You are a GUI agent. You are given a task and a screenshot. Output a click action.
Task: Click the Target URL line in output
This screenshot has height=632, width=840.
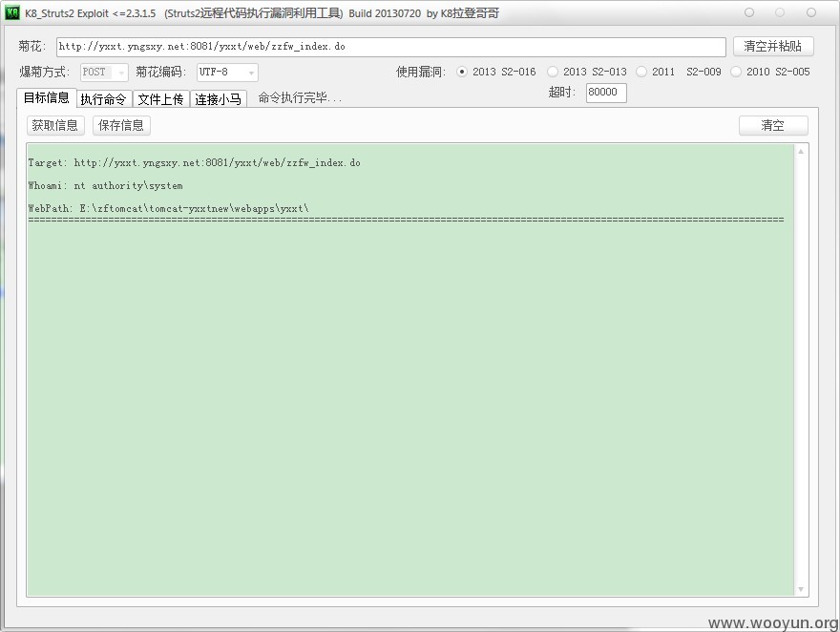pyautogui.click(x=195, y=163)
